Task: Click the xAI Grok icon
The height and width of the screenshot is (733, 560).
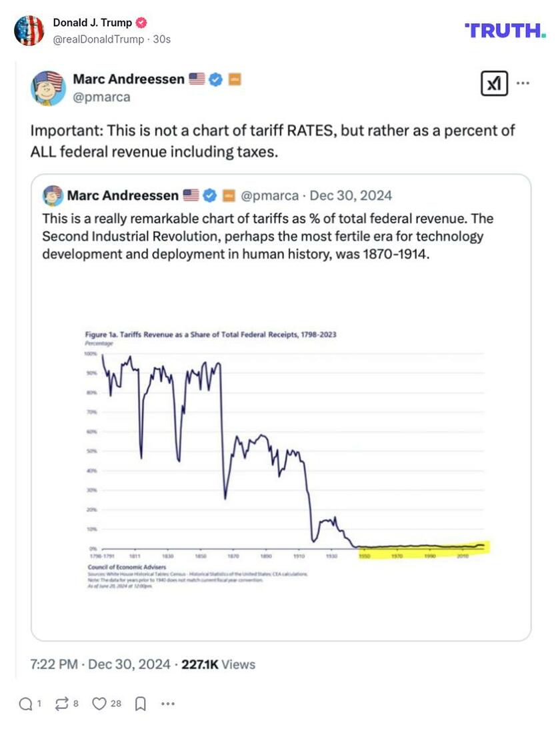Action: pyautogui.click(x=494, y=83)
